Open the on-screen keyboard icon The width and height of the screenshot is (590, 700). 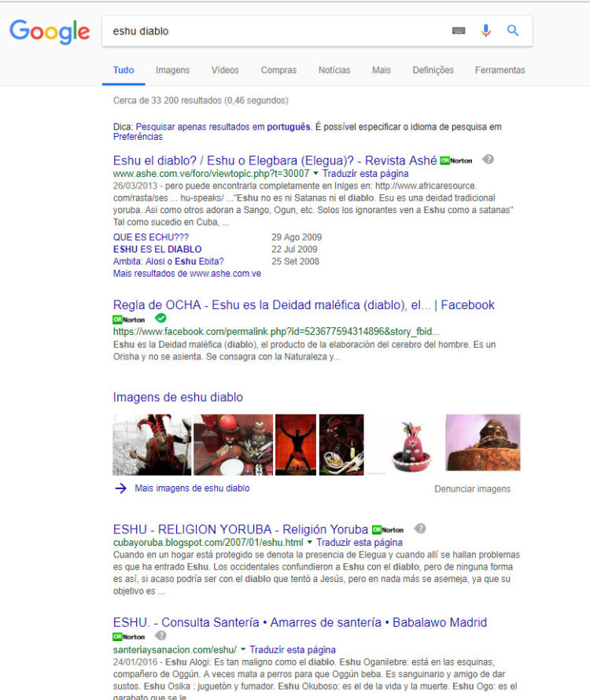coord(459,31)
